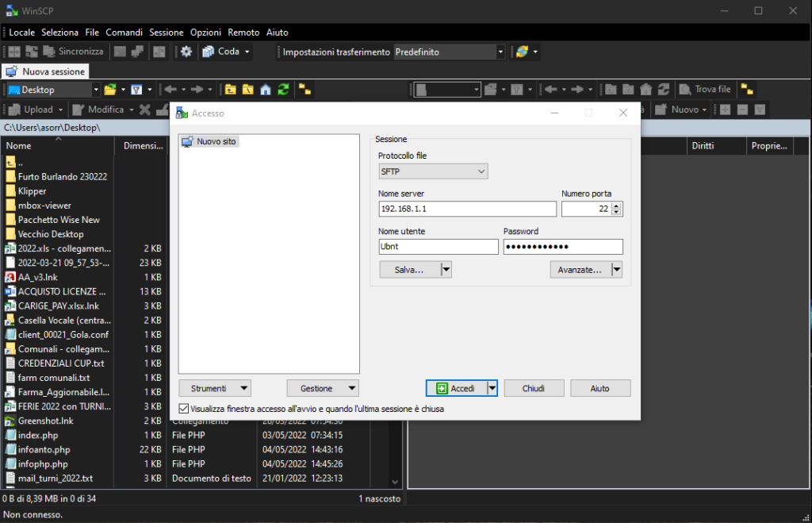This screenshot has width=812, height=523.
Task: Click the remote Trova file button
Action: [x=705, y=89]
